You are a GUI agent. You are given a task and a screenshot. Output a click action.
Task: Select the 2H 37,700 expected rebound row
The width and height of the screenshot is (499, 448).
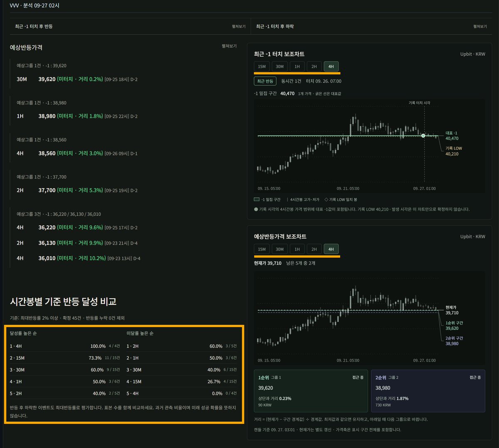77,190
